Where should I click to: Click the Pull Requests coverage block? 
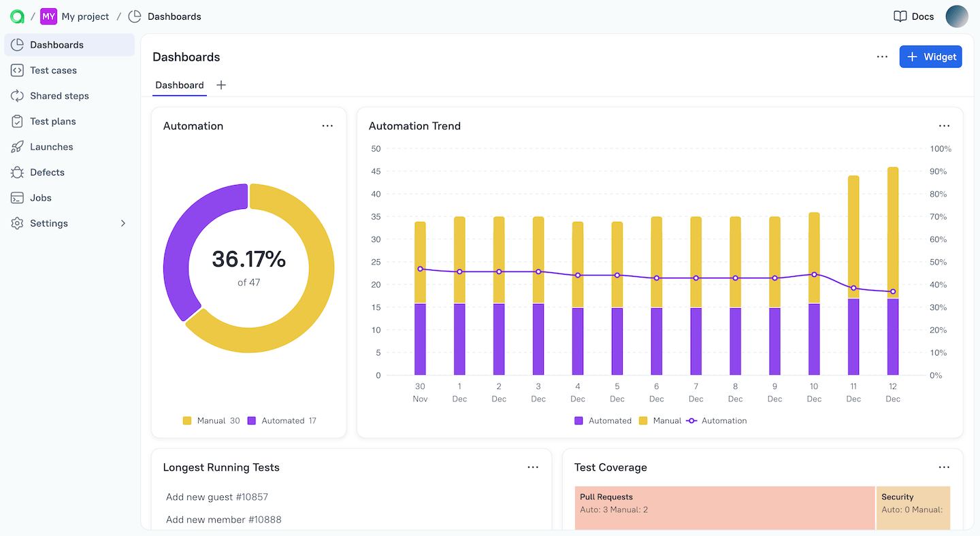point(724,507)
